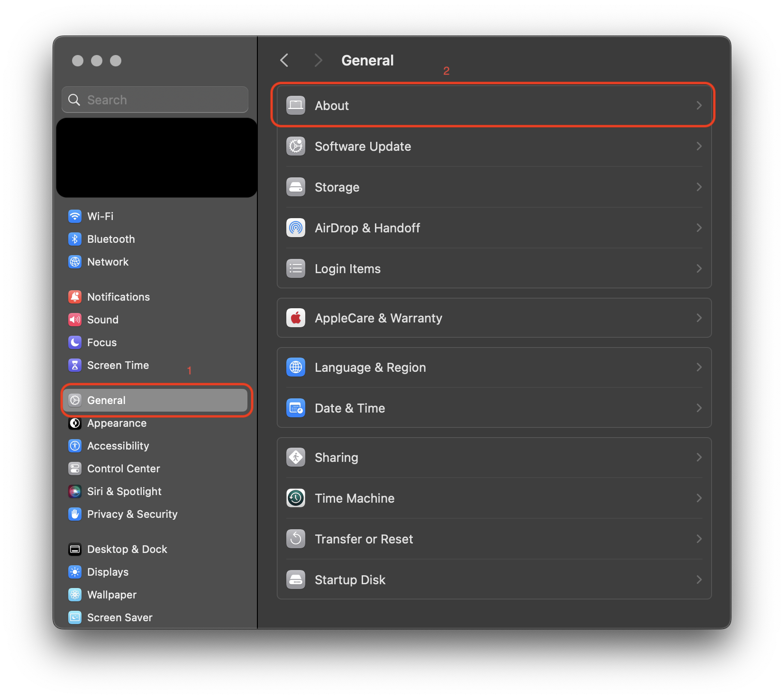Switch to Displays settings pane

(108, 572)
